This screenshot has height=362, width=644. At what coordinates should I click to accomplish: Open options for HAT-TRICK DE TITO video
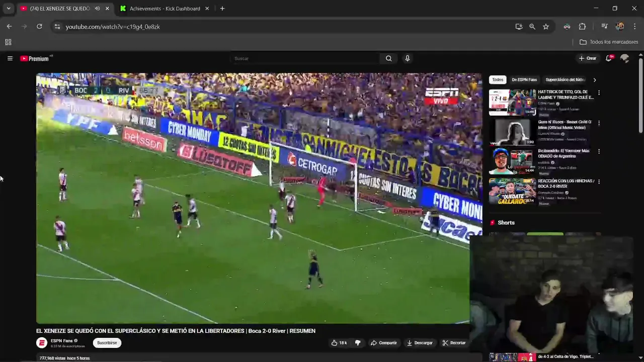[x=599, y=93]
